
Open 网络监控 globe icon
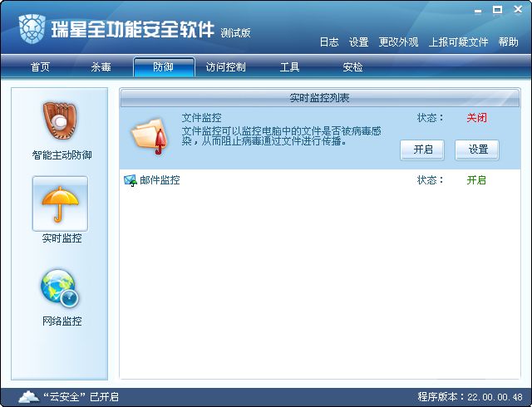pos(60,288)
